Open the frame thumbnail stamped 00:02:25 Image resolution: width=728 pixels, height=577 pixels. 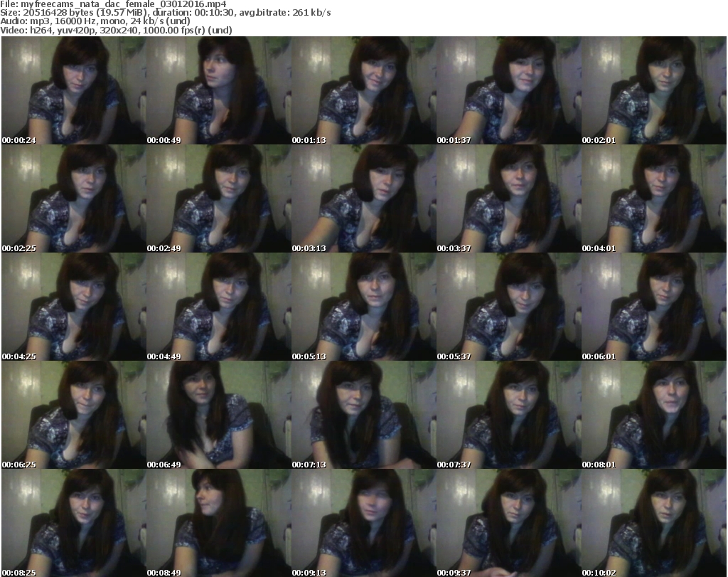[74, 198]
